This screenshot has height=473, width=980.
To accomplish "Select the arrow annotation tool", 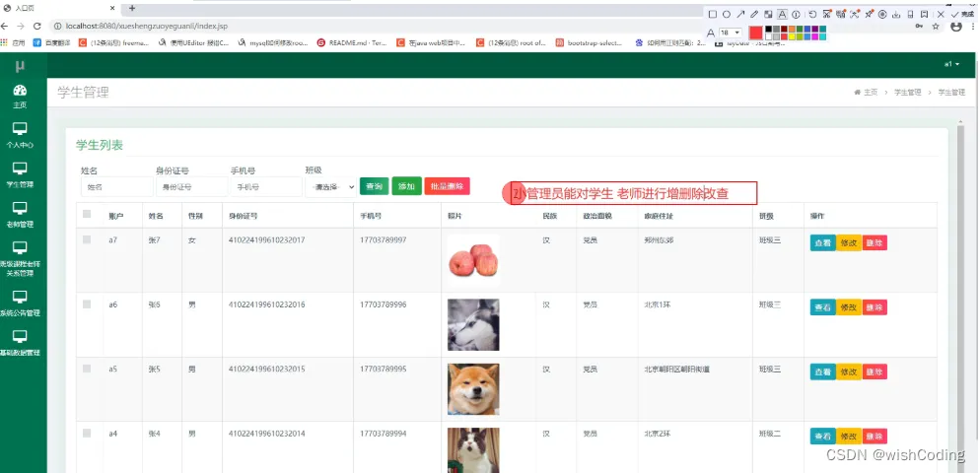I will click(x=740, y=15).
